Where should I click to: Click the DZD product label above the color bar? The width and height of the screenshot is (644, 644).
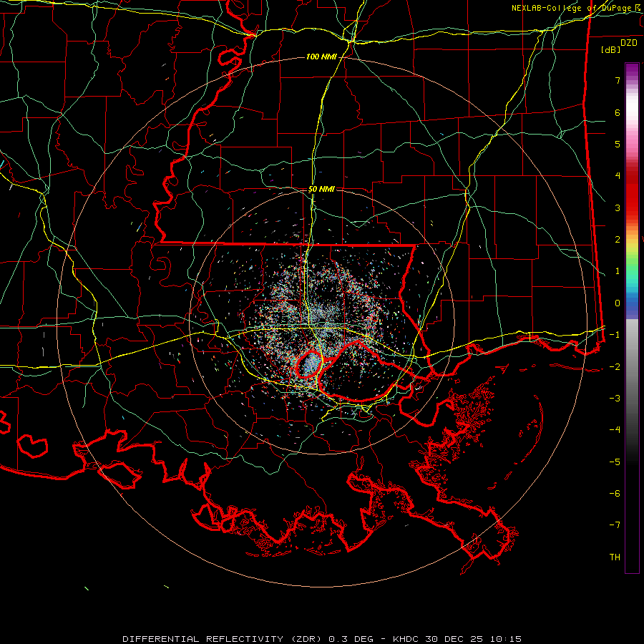(629, 43)
